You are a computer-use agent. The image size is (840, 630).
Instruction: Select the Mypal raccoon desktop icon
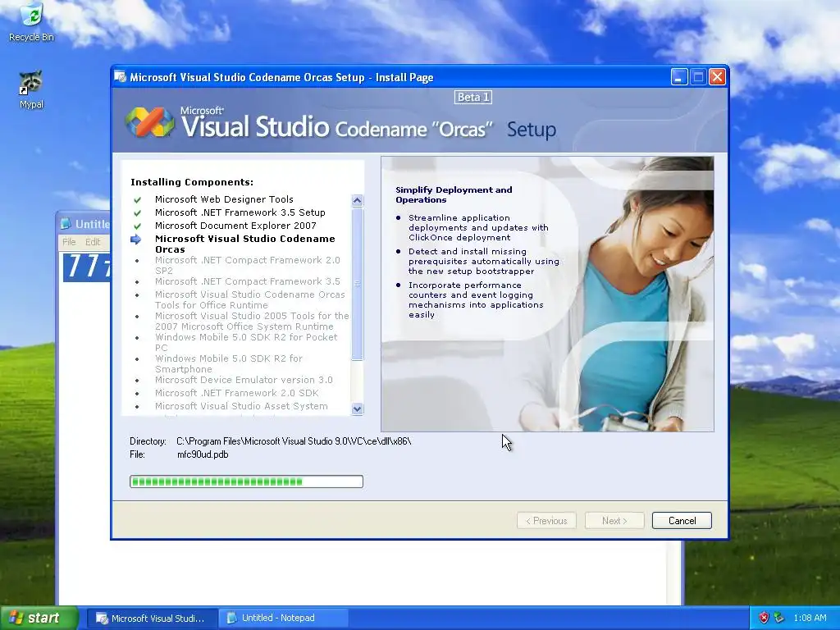[x=31, y=89]
